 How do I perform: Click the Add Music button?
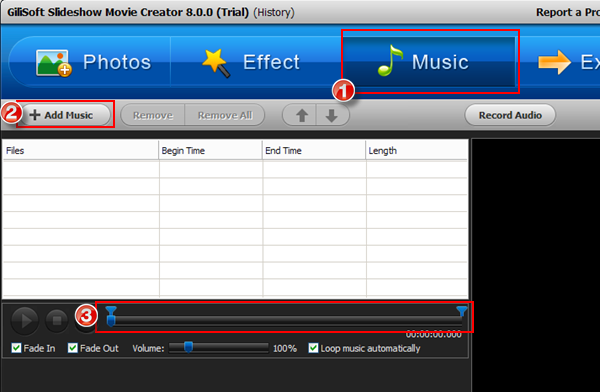[64, 115]
